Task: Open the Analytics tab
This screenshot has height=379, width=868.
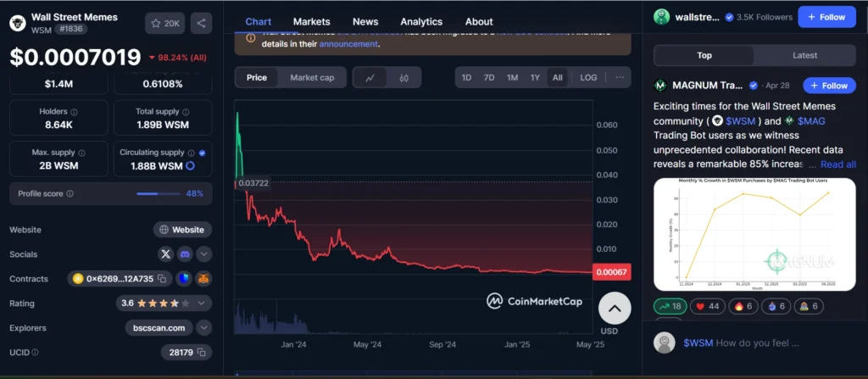Action: (421, 21)
